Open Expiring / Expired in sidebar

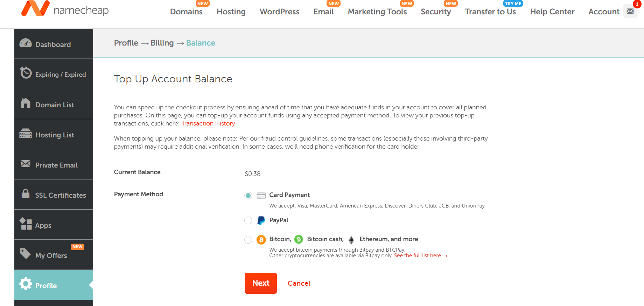click(54, 74)
